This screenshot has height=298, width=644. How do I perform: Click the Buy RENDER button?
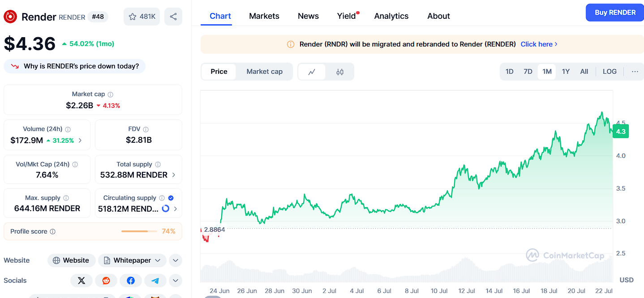pos(615,13)
